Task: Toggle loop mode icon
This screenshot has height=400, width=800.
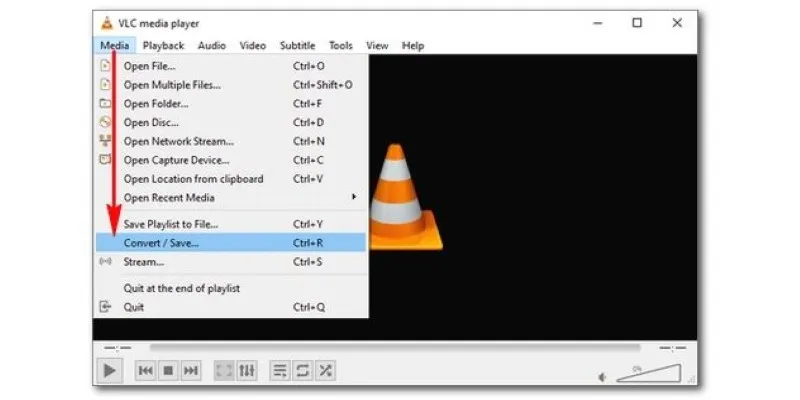Action: [x=302, y=371]
